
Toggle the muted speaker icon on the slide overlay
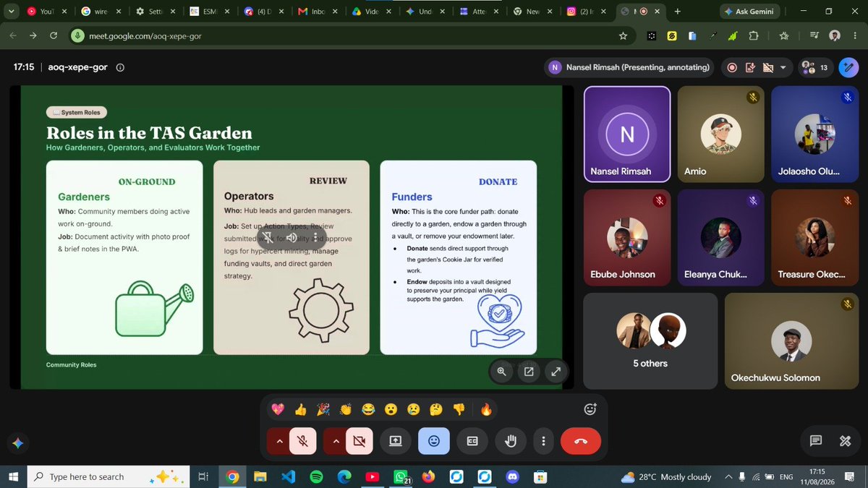pos(292,237)
